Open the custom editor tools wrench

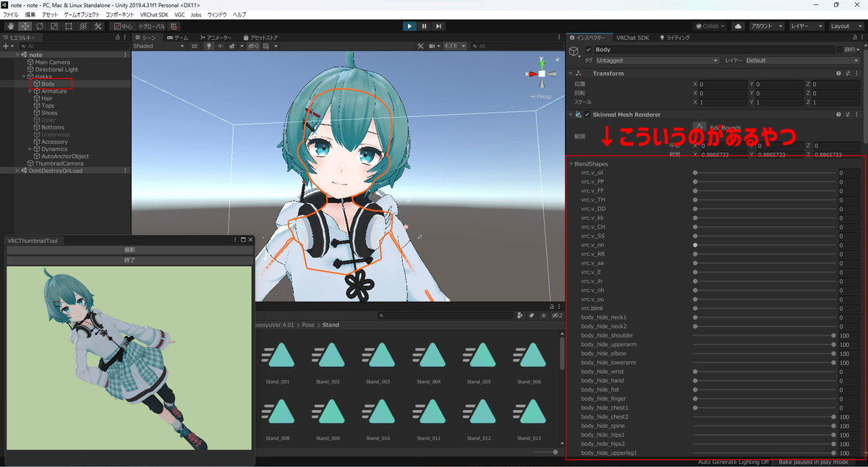point(97,26)
